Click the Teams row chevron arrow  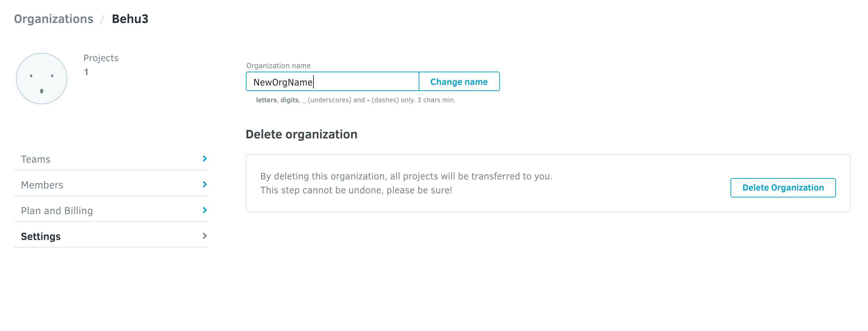click(205, 159)
